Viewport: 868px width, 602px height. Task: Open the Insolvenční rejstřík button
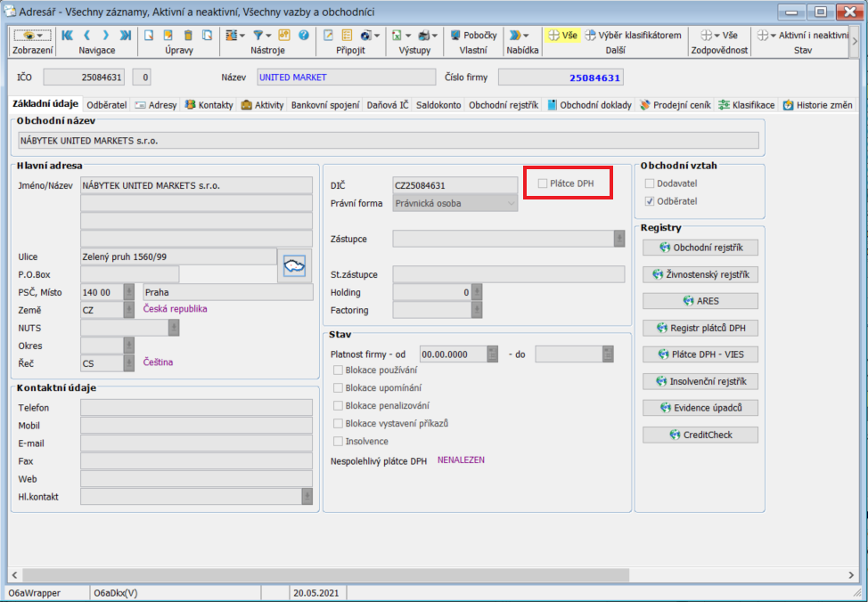click(x=700, y=381)
